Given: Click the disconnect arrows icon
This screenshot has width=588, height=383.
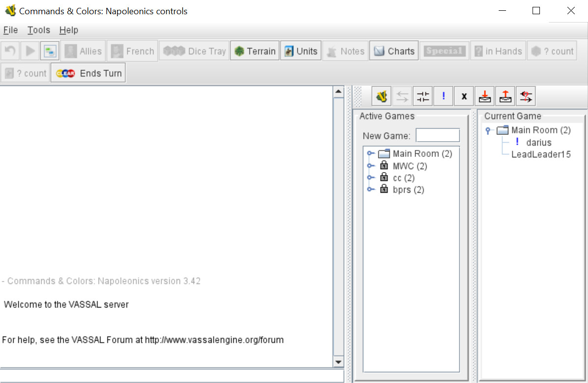Looking at the screenshot, I should (x=402, y=96).
